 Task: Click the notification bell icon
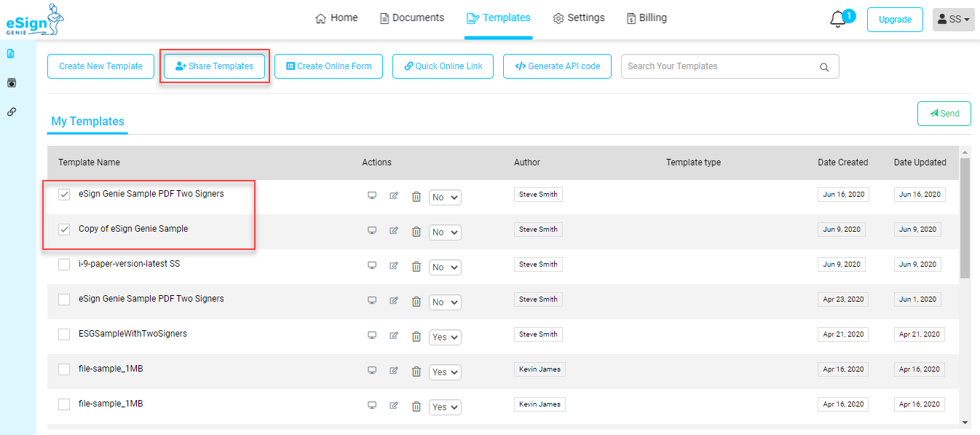click(838, 20)
